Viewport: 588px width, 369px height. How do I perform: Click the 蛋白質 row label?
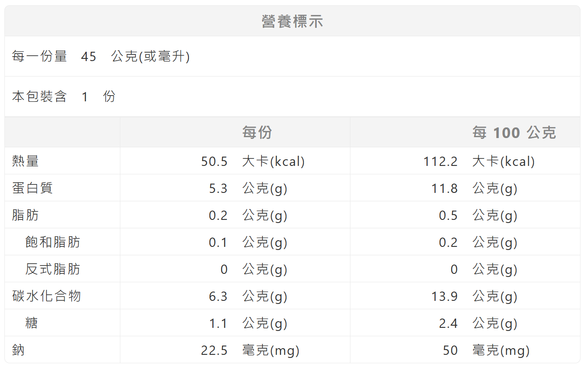click(x=32, y=188)
